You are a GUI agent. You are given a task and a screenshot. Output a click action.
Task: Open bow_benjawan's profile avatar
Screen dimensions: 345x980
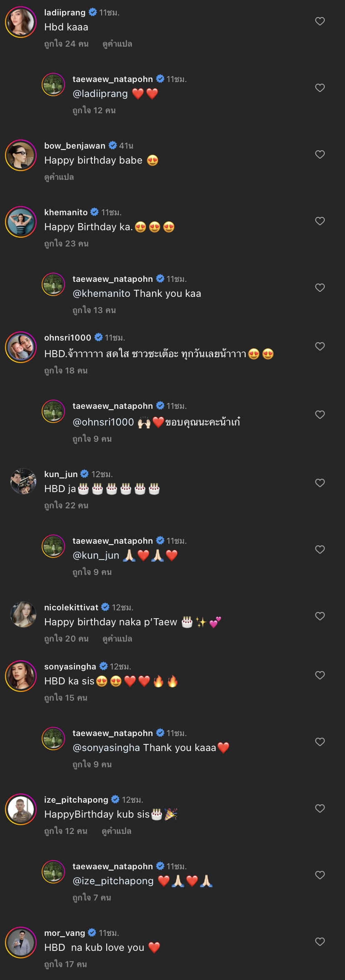[x=21, y=155]
